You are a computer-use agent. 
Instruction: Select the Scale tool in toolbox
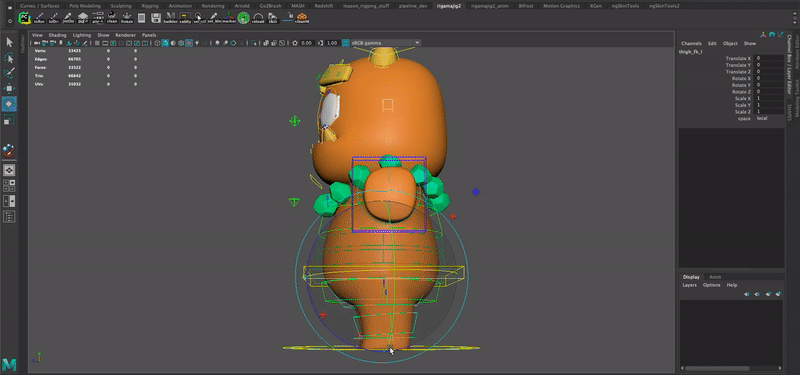[x=9, y=120]
